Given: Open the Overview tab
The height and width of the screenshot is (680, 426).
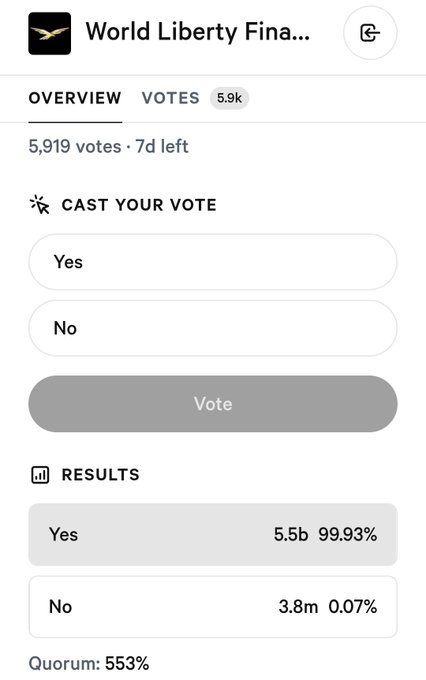Looking at the screenshot, I should (75, 98).
